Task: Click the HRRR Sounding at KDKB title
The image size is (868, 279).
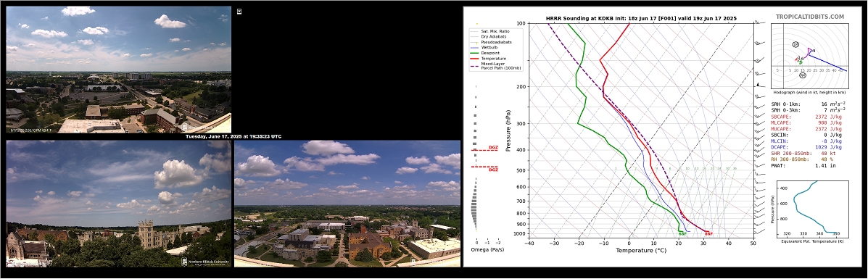Action: 641,18
